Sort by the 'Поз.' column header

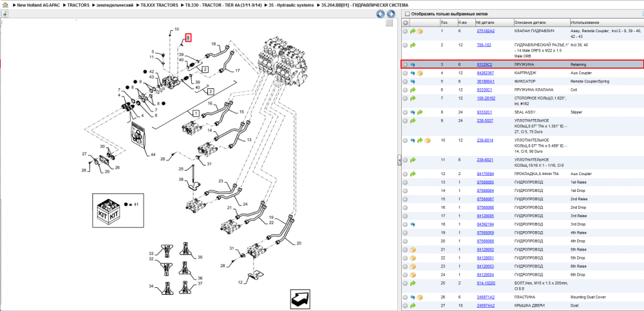point(444,22)
